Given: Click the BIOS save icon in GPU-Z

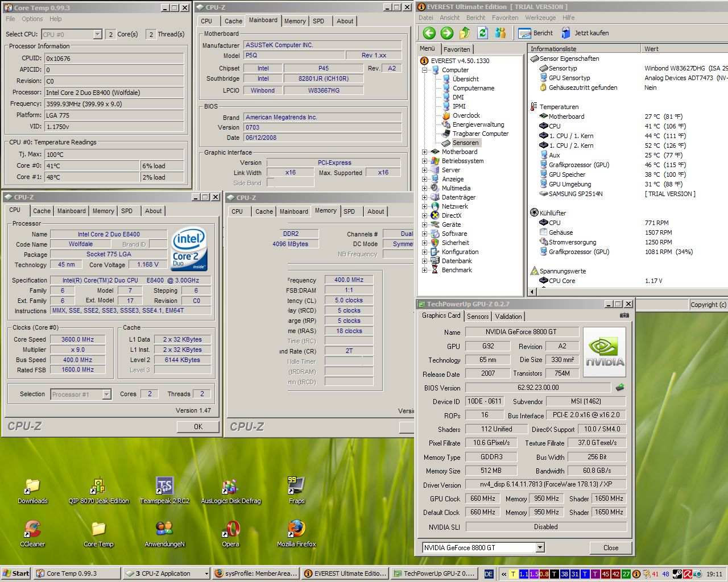Looking at the screenshot, I should coord(619,388).
